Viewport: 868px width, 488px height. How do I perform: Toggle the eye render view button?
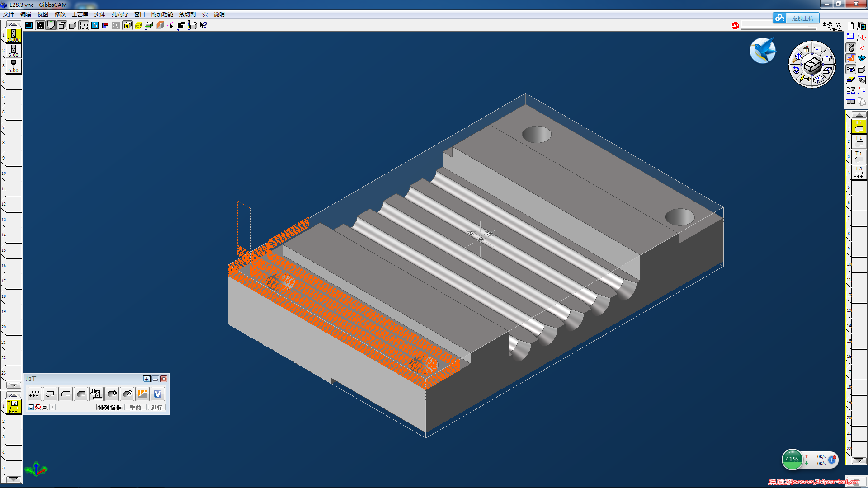coord(851,69)
